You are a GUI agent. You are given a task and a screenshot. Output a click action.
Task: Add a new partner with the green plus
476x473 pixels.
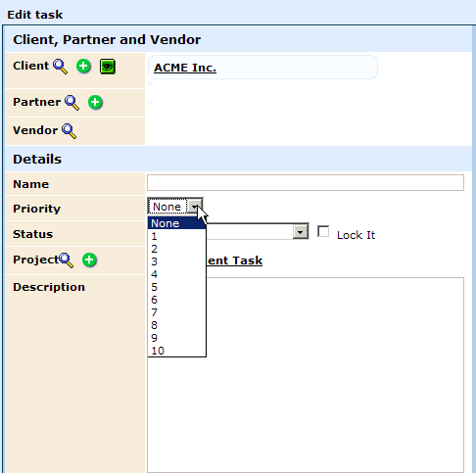[95, 102]
